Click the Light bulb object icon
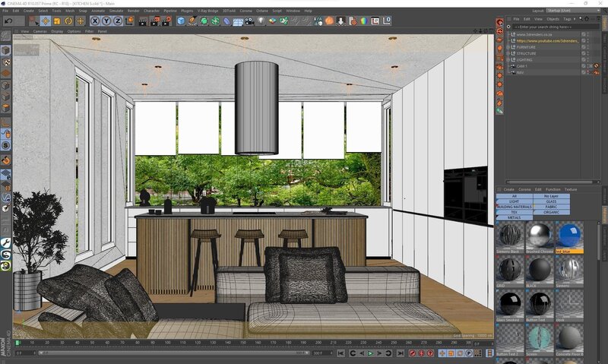Viewport: 608px width, 364px height. (261, 21)
